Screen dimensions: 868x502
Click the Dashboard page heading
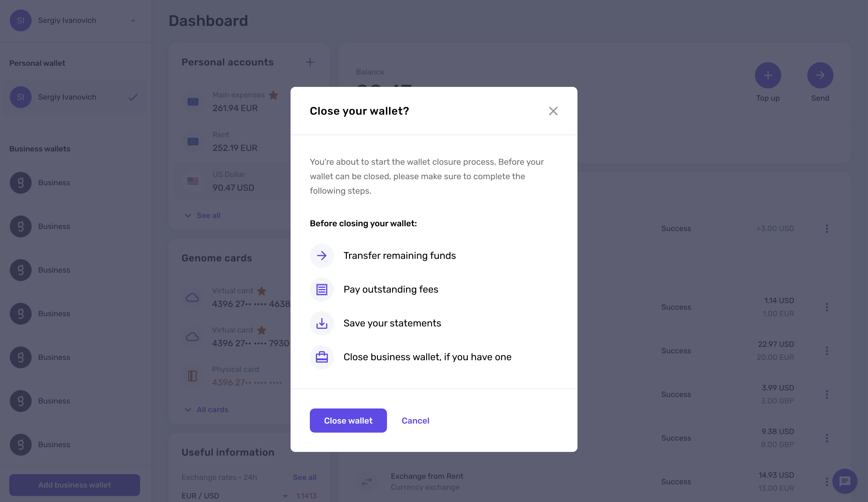click(x=208, y=21)
